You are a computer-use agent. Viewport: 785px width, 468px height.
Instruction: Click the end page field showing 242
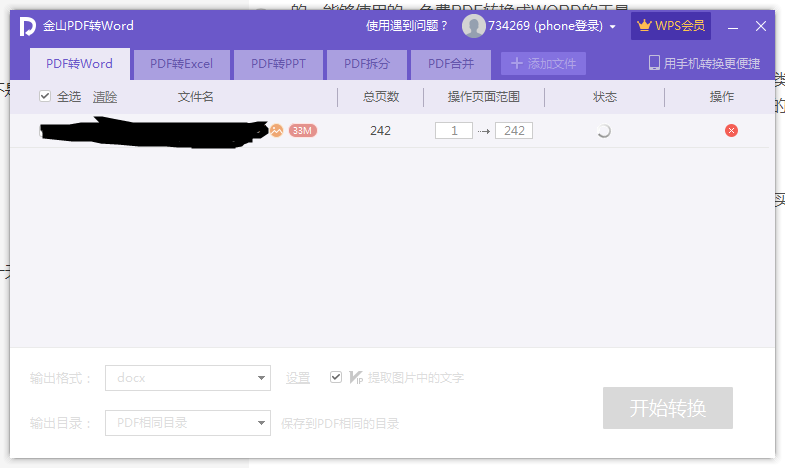click(x=514, y=131)
